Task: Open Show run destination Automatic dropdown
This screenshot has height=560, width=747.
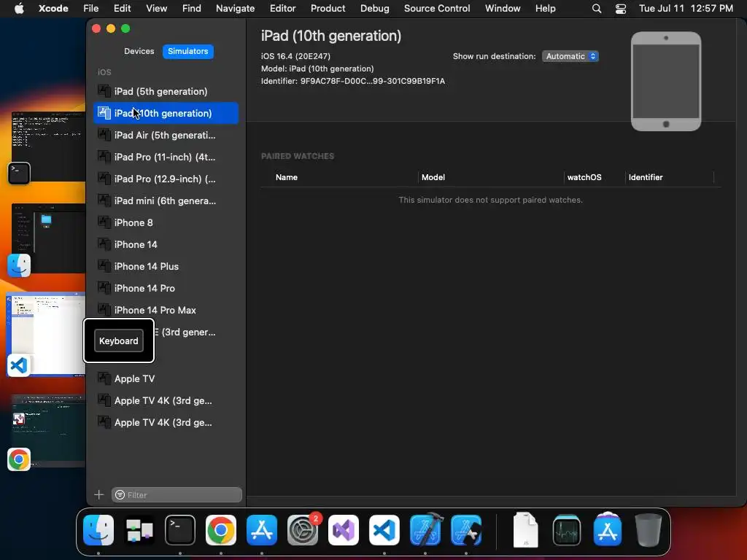Action: tap(570, 56)
